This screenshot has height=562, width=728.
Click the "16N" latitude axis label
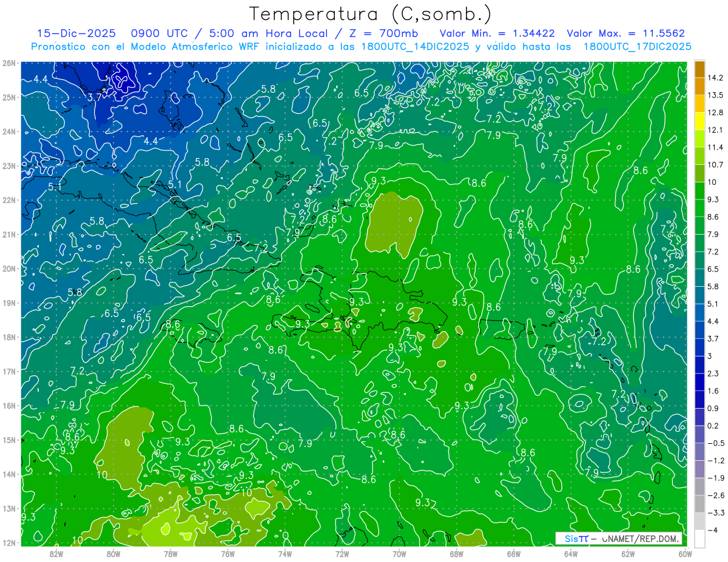(x=9, y=406)
